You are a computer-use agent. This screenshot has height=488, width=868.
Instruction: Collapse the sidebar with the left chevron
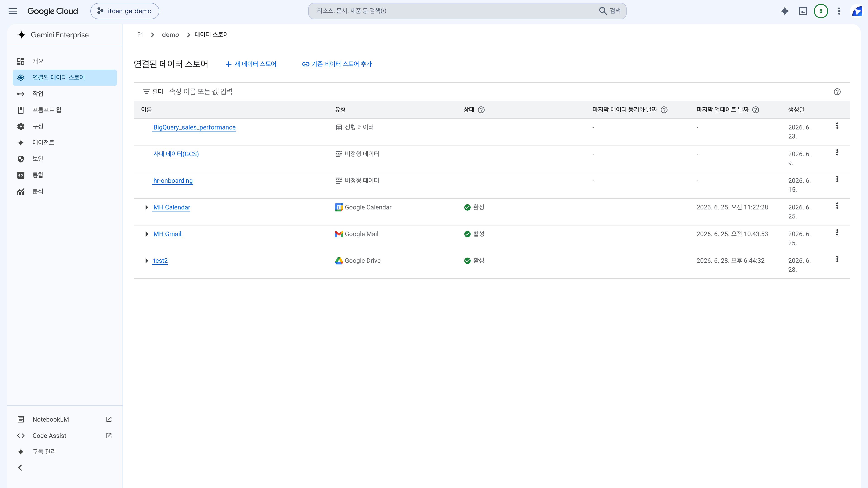point(20,468)
